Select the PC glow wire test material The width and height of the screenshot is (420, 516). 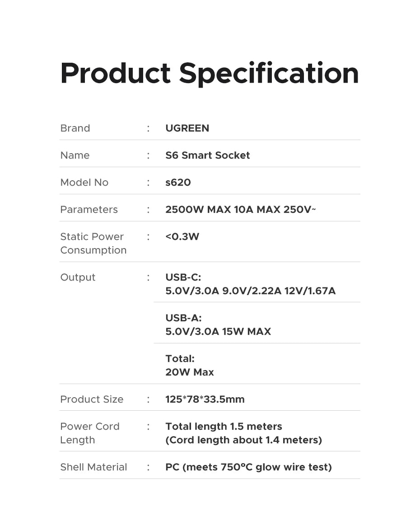(x=248, y=467)
